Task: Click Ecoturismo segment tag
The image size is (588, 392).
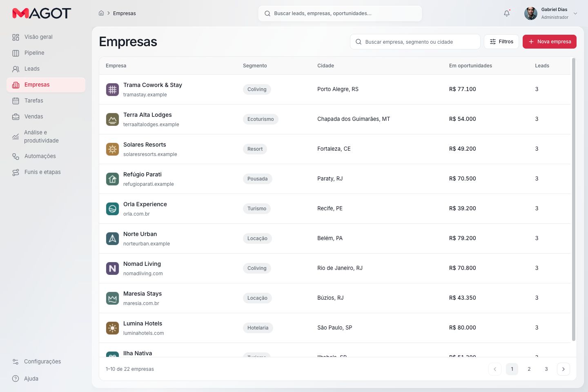Action: pos(261,119)
